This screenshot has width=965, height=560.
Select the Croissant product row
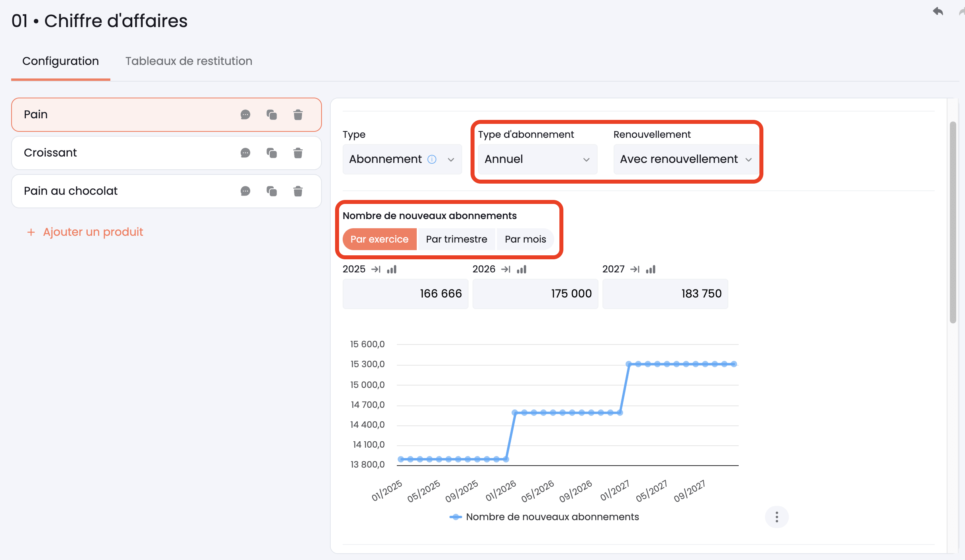point(167,153)
